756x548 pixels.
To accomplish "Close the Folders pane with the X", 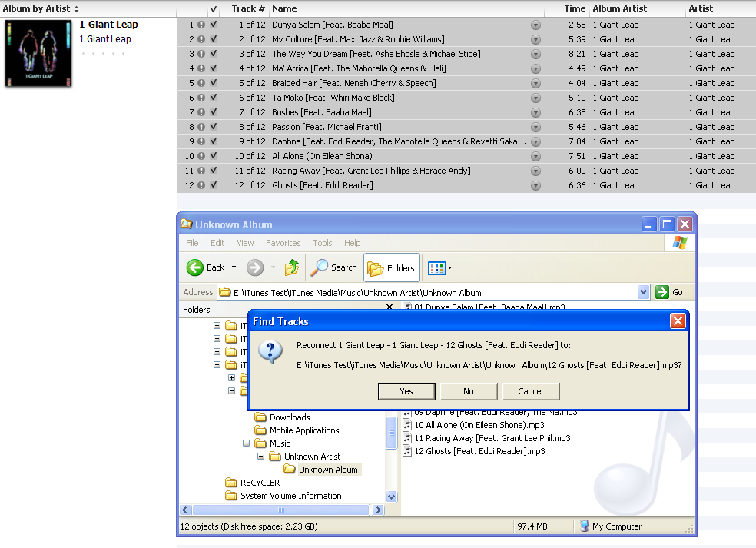I will (390, 307).
